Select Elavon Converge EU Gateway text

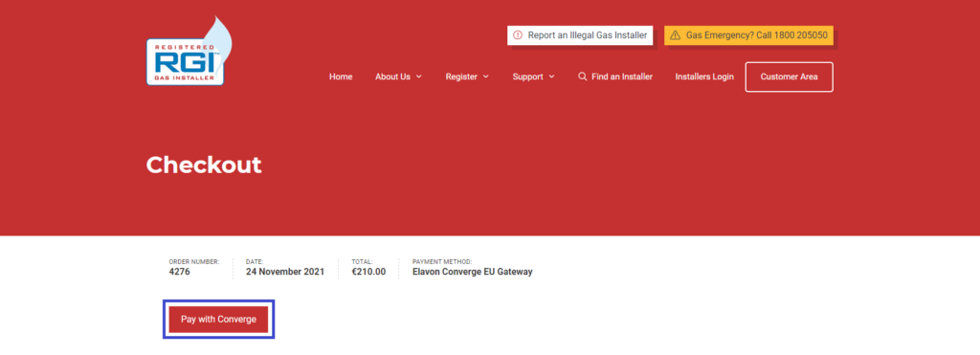[x=473, y=272]
